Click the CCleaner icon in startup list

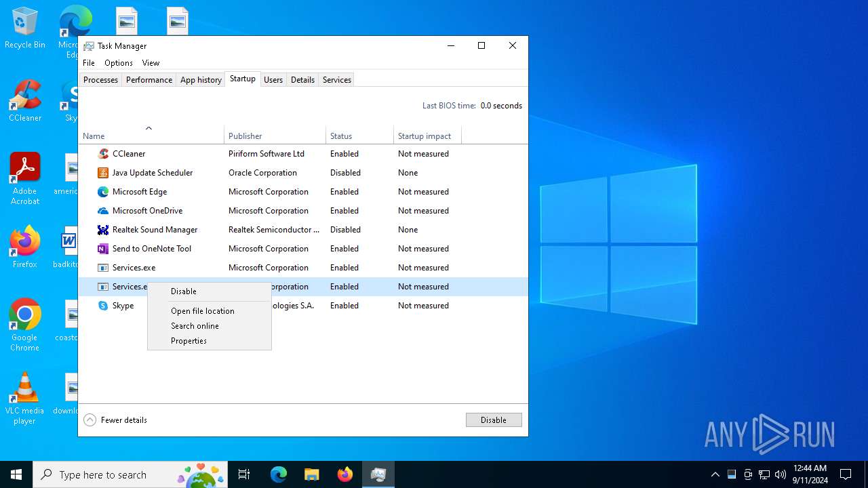tap(103, 154)
